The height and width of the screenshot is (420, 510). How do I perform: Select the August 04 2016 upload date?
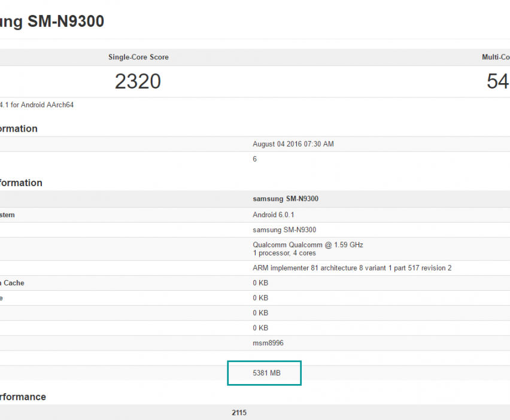coord(293,144)
